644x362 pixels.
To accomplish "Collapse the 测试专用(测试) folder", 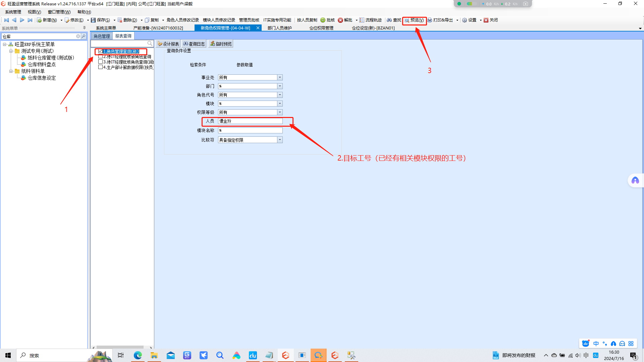I will tap(11, 51).
